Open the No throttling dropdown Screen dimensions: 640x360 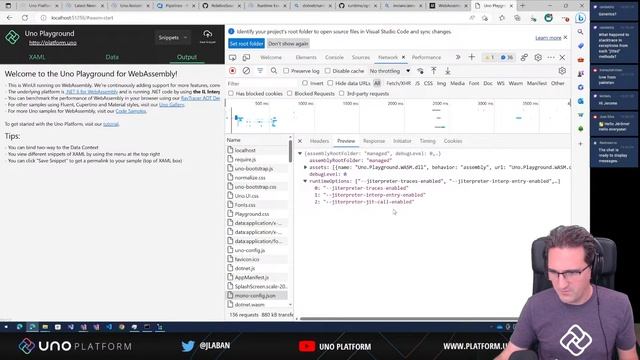[390, 71]
